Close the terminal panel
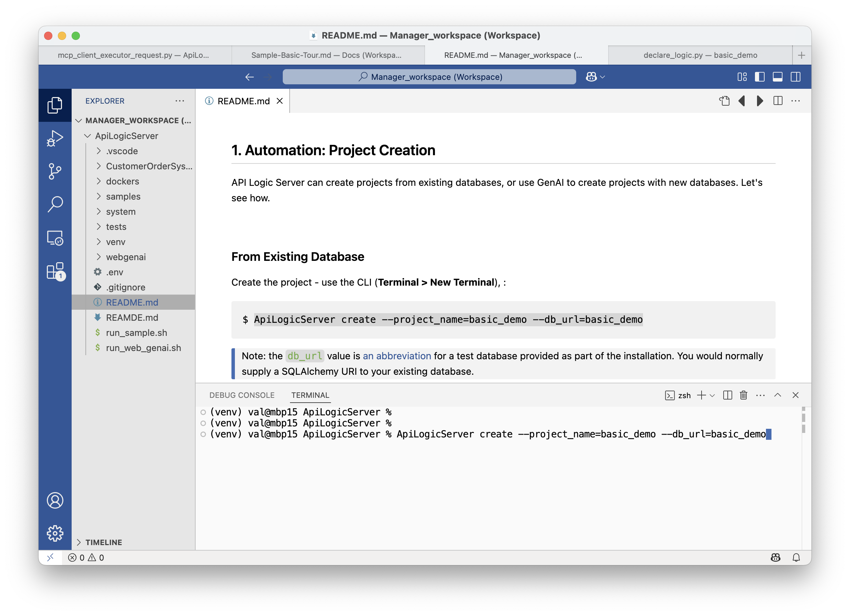Screen dimensions: 850x616 coord(795,395)
